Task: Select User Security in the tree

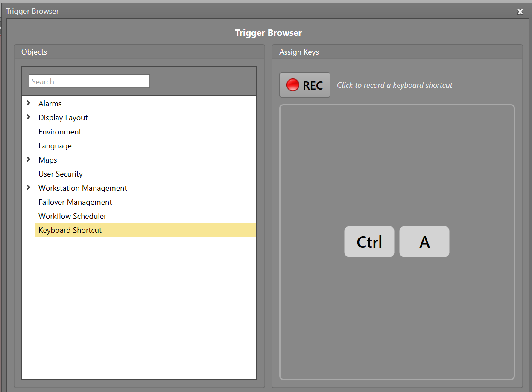Action: coord(61,174)
